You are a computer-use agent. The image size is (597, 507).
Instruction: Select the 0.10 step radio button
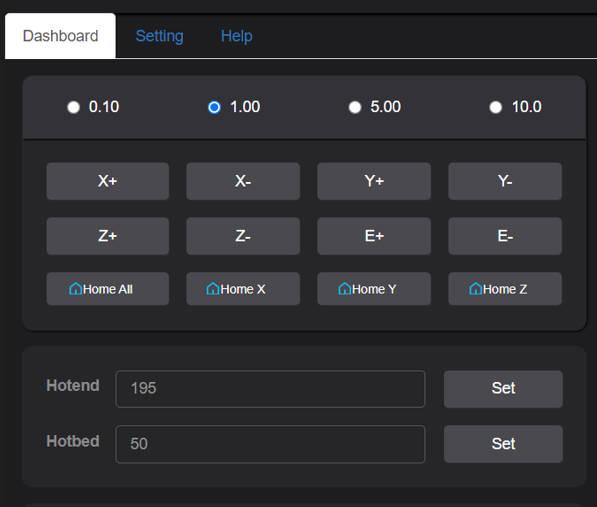pyautogui.click(x=73, y=107)
